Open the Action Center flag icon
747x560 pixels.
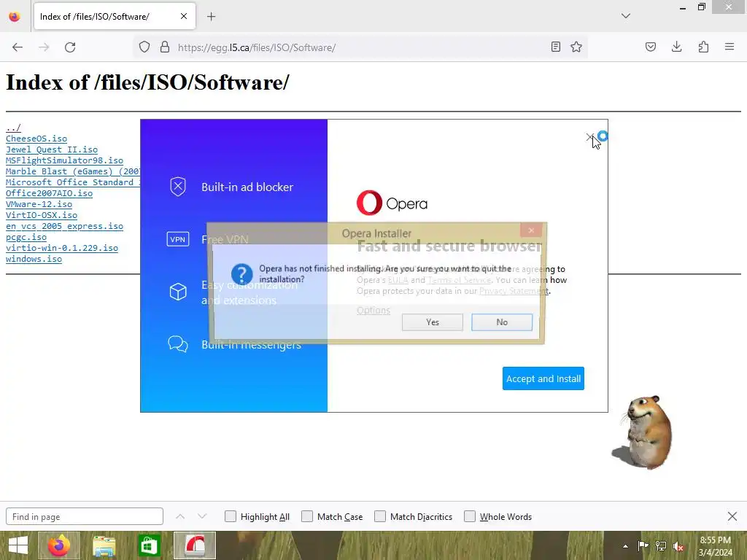click(643, 546)
